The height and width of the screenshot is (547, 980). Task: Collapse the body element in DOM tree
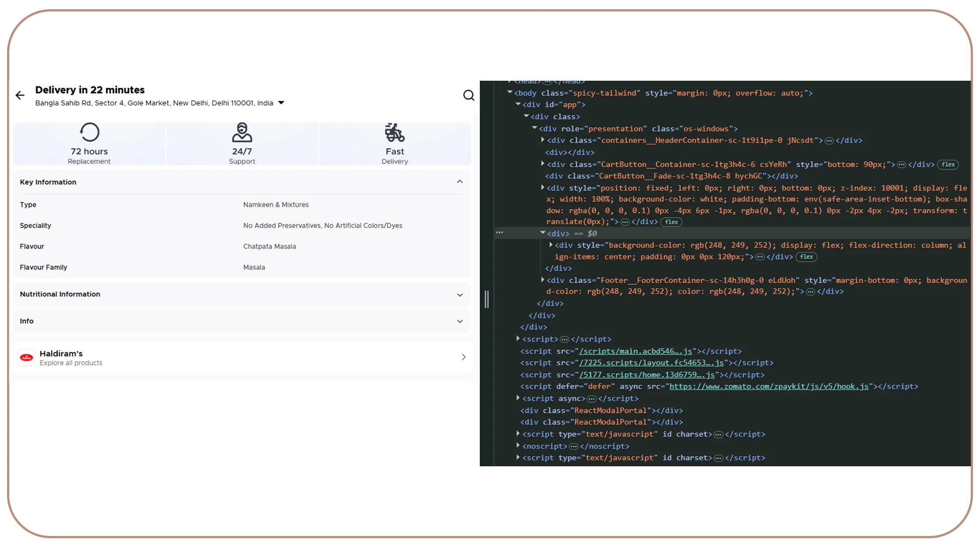tap(510, 92)
